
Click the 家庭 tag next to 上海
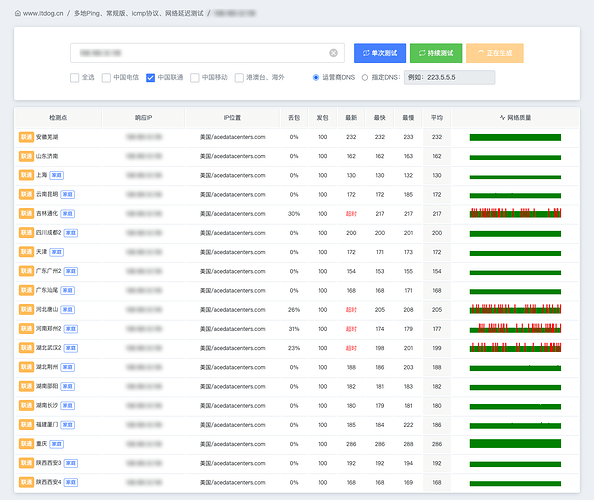tap(56, 175)
